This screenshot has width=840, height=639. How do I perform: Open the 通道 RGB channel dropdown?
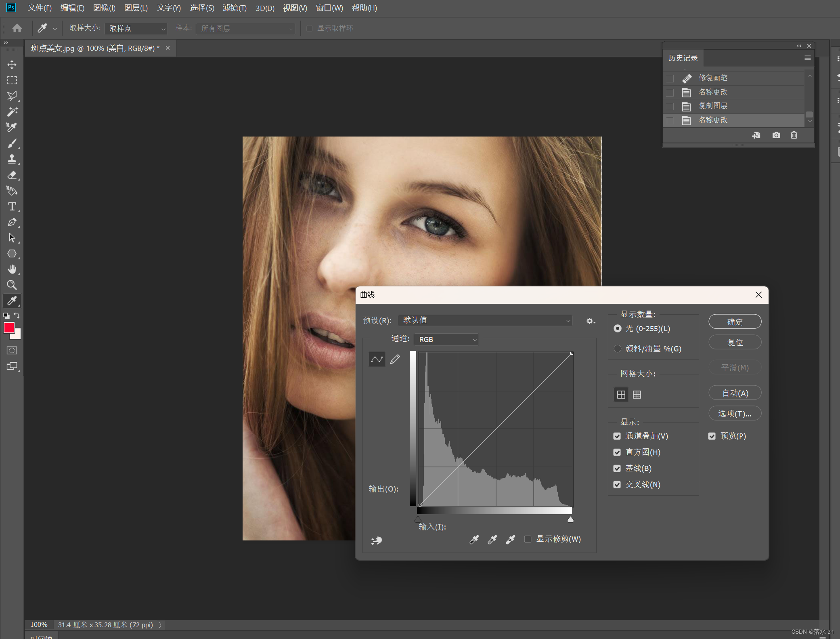(446, 339)
